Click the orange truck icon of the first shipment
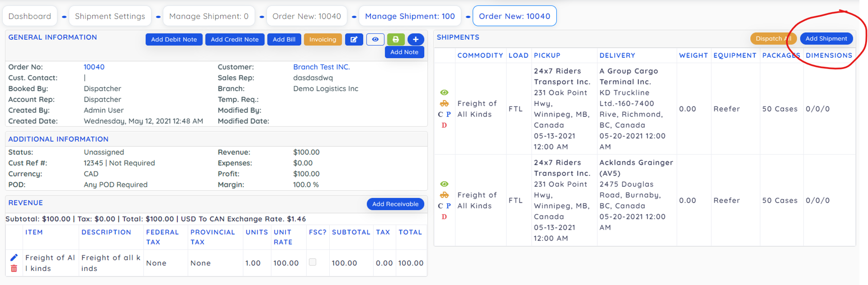 coord(444,103)
